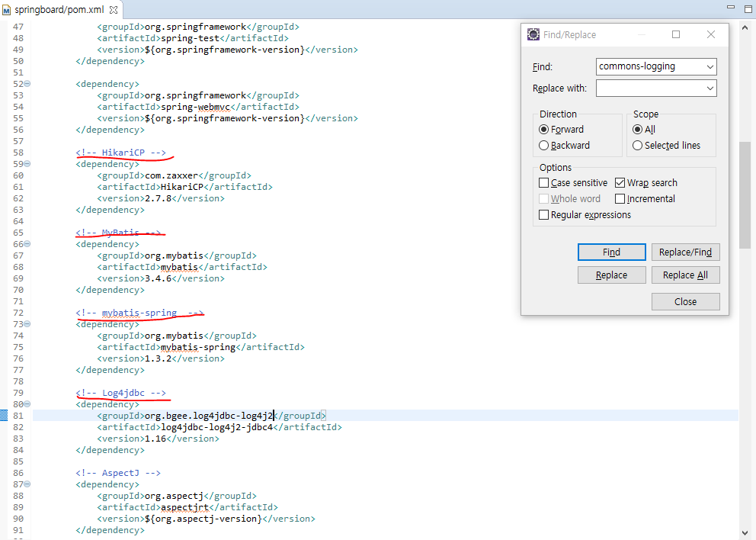Click the Close button in Find/Replace

tap(685, 301)
